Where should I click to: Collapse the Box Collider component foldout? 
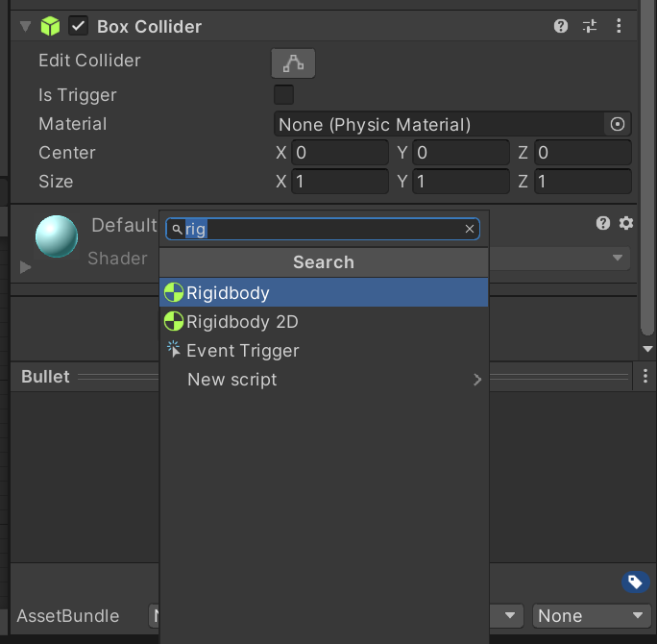pos(26,26)
